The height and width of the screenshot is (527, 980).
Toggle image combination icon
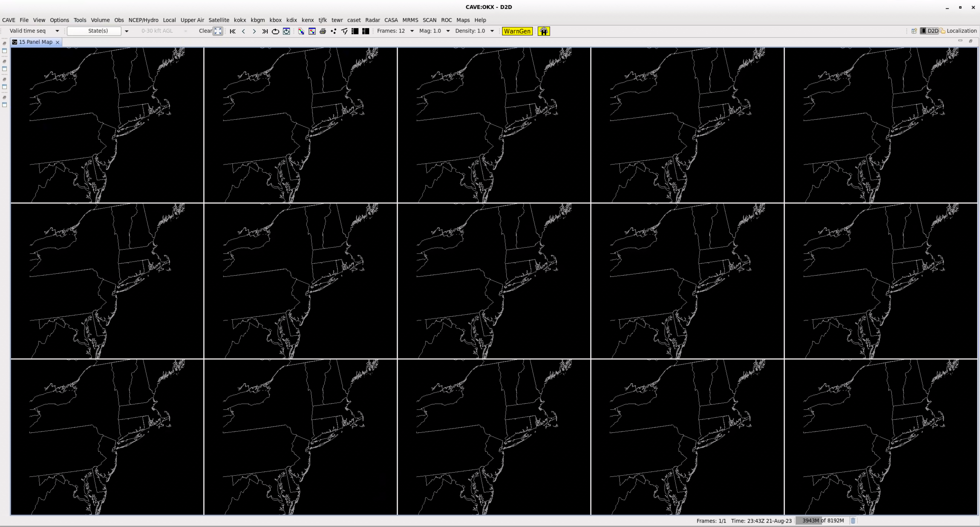301,31
